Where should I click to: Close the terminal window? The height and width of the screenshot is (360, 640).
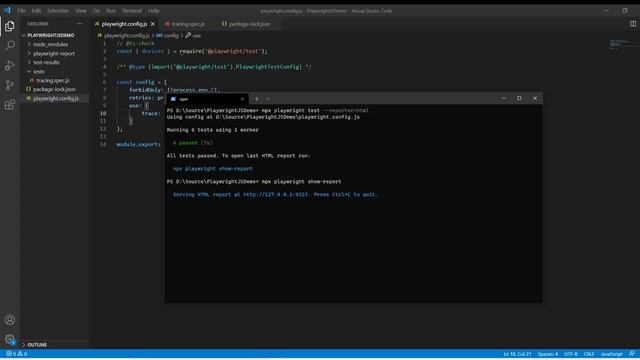535,98
